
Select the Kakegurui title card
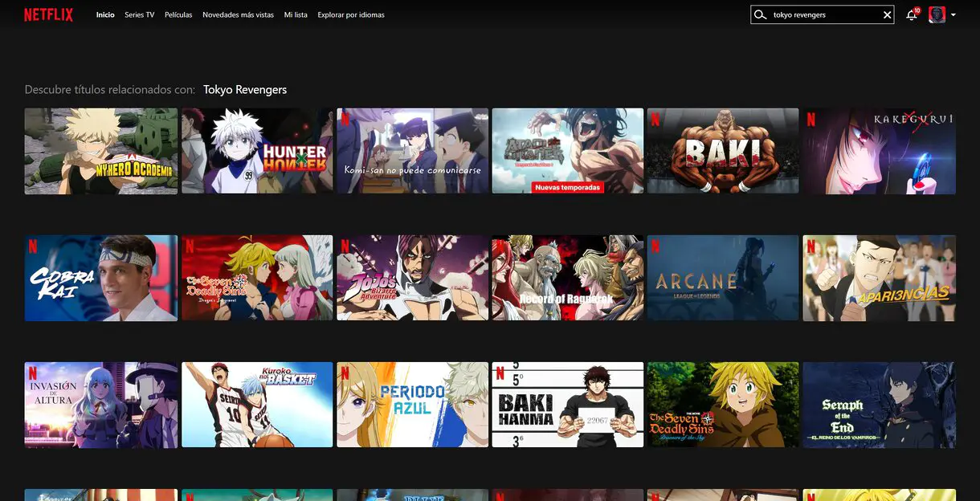[x=880, y=151]
